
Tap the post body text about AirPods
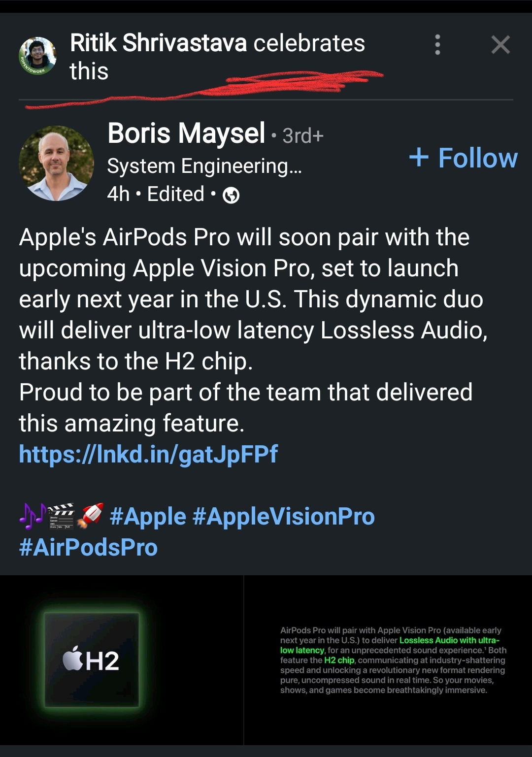click(x=253, y=330)
